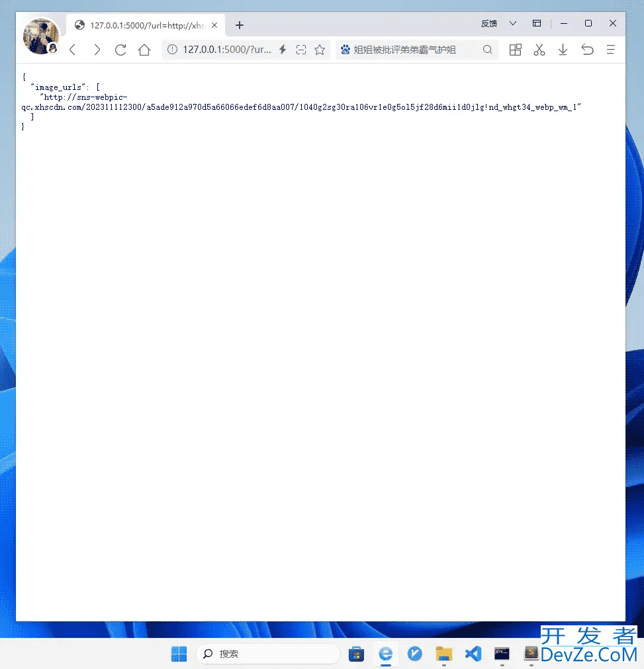Click the scan icon in address bar
This screenshot has width=644, height=669.
click(301, 50)
